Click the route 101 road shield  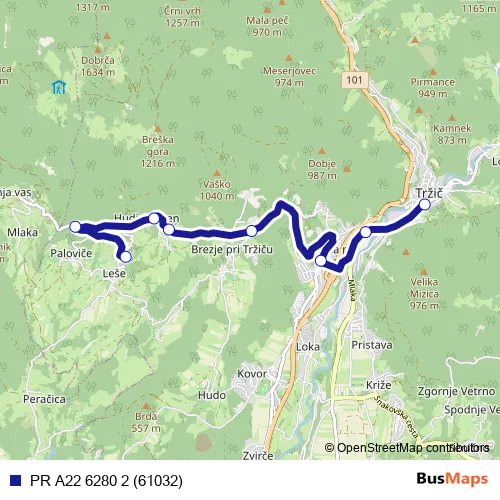pos(354,80)
